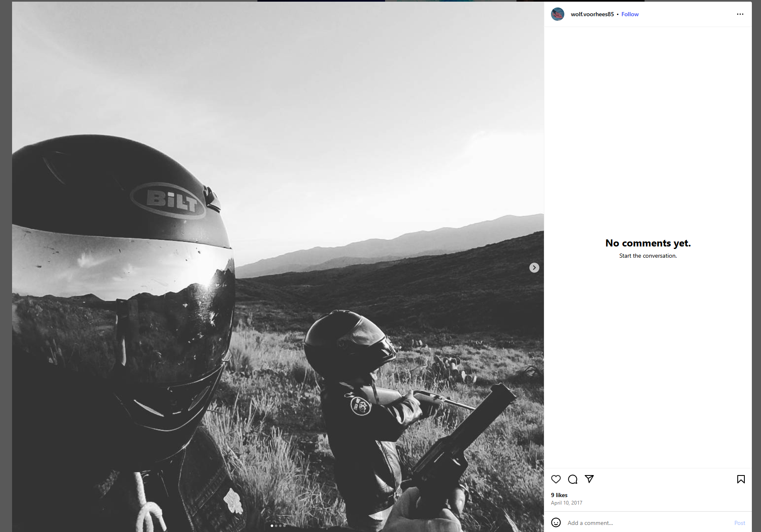Image resolution: width=761 pixels, height=532 pixels.
Task: Click the comment speech bubble icon
Action: click(573, 479)
